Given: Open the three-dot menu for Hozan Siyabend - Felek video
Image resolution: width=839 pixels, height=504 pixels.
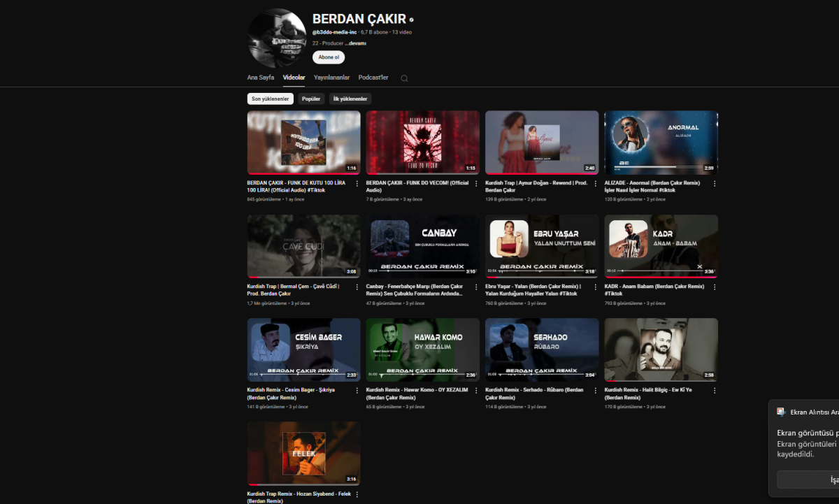Looking at the screenshot, I should click(x=357, y=494).
